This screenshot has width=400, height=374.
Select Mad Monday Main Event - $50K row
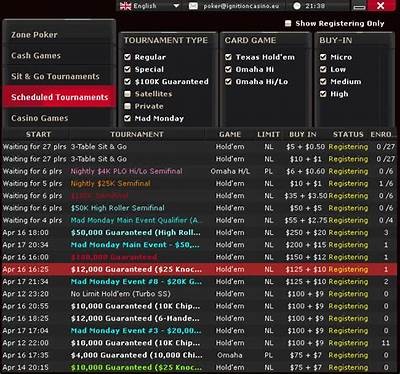click(x=199, y=245)
